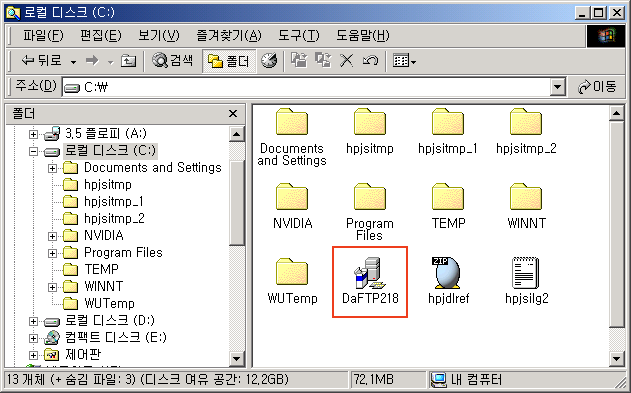The image size is (631, 393).
Task: Collapse the 로컬 디스크 (C:) node
Action: tap(33, 151)
